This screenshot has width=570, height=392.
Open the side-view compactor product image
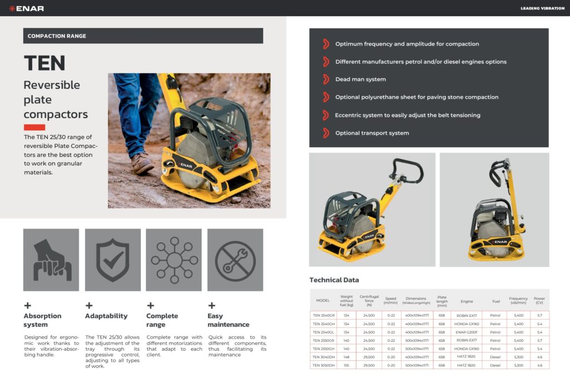(494, 210)
